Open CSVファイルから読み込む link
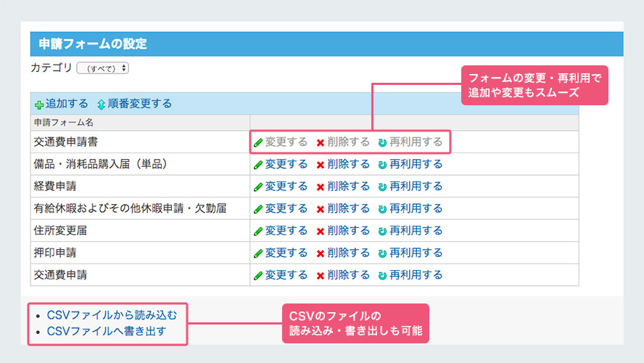The image size is (644, 363). click(x=111, y=315)
